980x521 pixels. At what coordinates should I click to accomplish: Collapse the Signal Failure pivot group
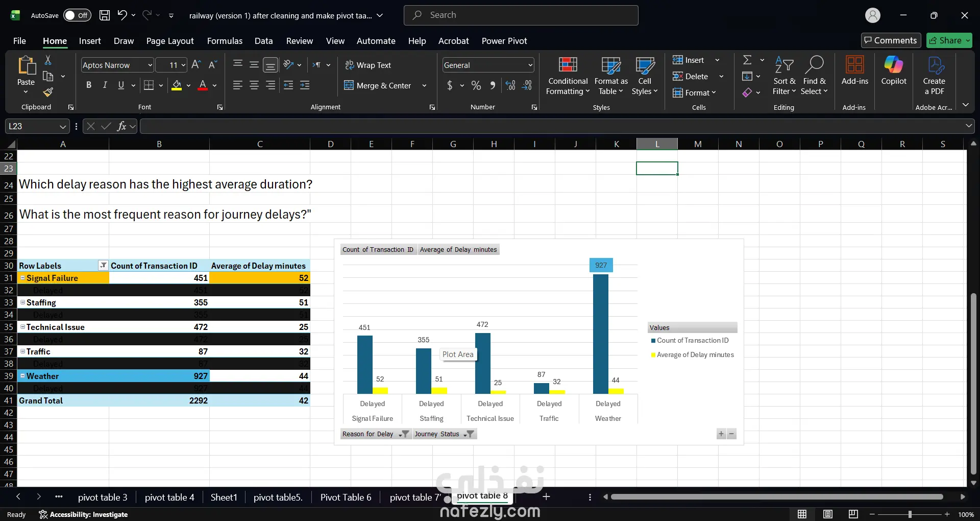click(x=22, y=278)
